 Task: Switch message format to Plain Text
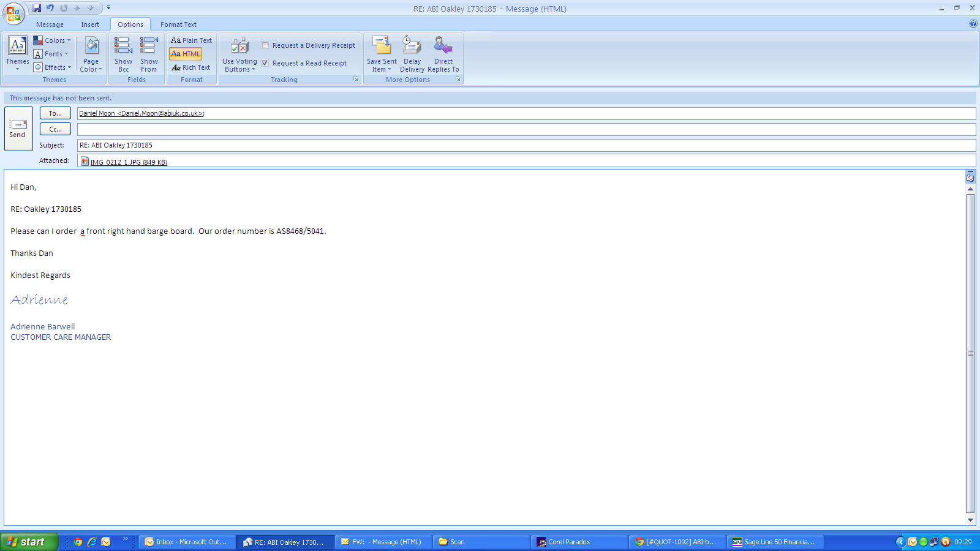tap(191, 40)
